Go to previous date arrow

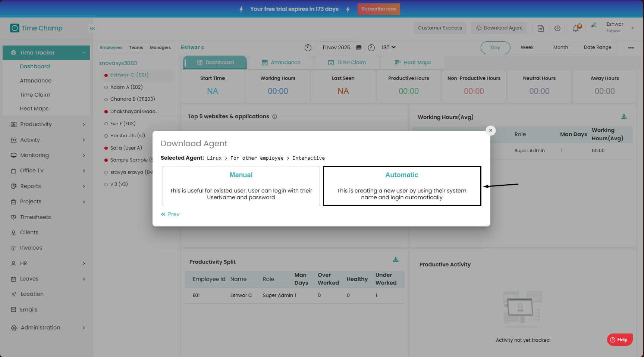pos(308,48)
